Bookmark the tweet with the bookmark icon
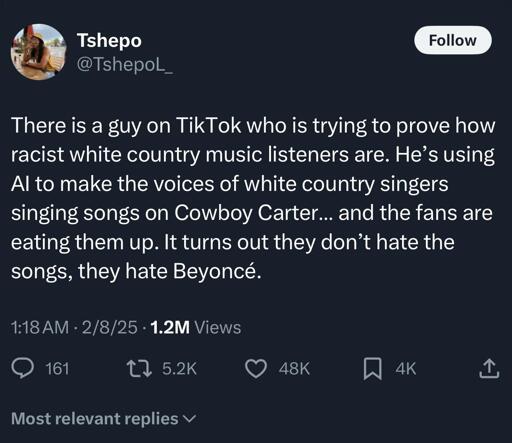Screen dimensions: 512x443 [x=372, y=369]
